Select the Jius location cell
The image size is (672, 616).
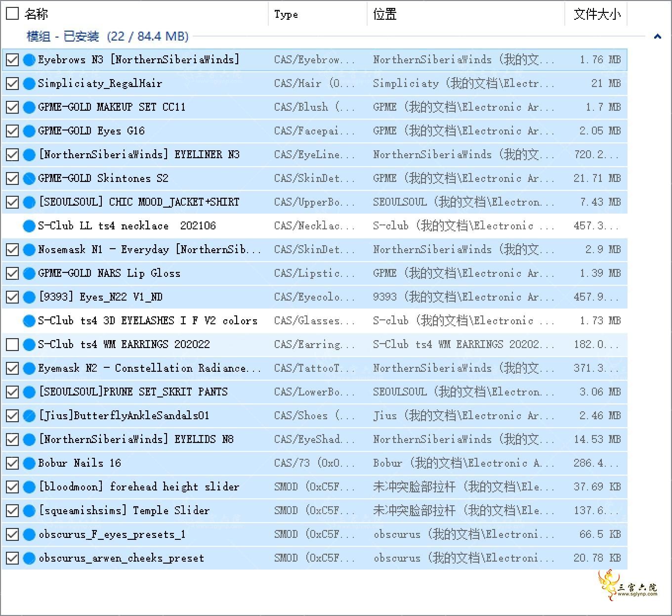coord(463,416)
